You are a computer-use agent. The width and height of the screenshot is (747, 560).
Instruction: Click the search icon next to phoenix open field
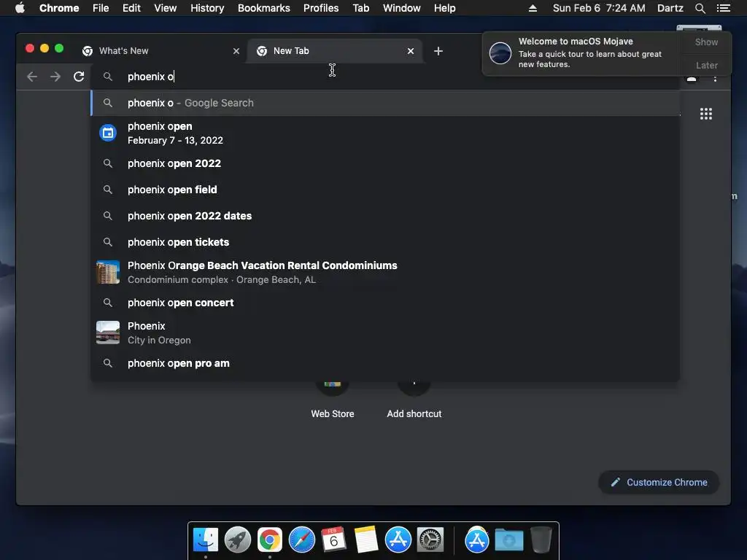click(x=108, y=190)
